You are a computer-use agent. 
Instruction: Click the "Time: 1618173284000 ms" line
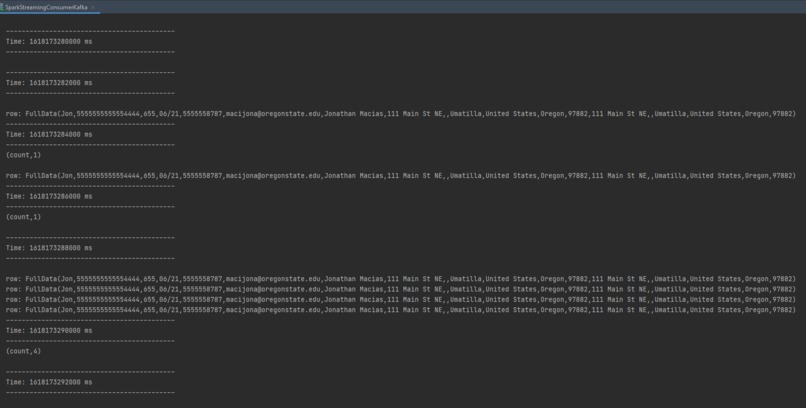click(x=49, y=135)
